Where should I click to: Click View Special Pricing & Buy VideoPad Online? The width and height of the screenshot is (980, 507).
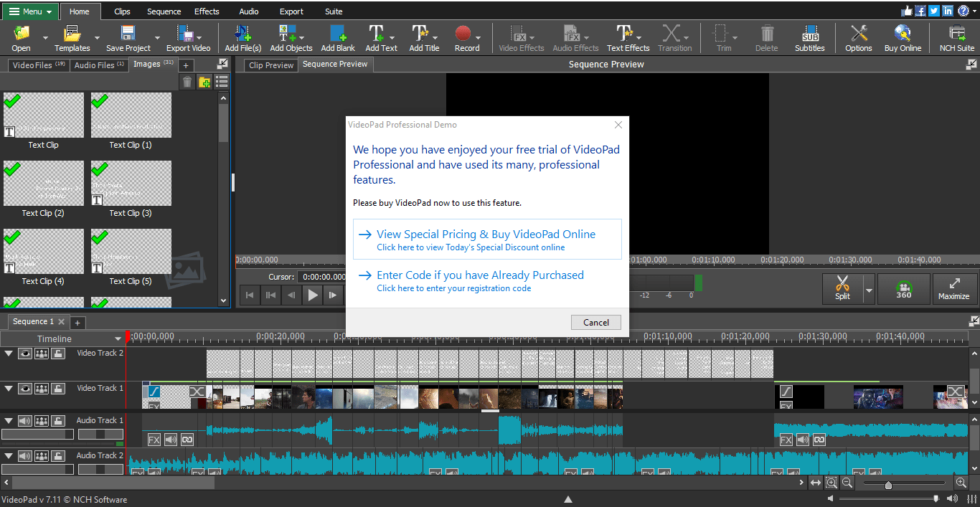click(x=486, y=234)
